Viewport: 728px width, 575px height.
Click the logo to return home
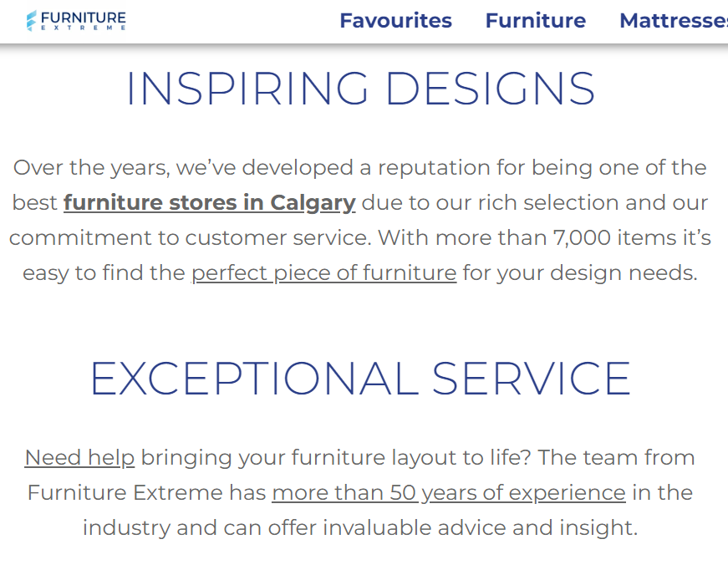pyautogui.click(x=75, y=20)
